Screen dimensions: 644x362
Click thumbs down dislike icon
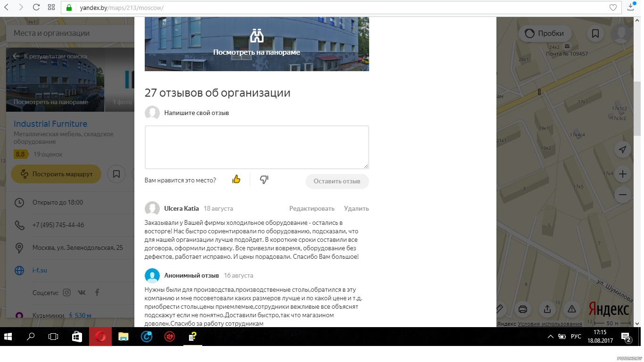pyautogui.click(x=264, y=179)
